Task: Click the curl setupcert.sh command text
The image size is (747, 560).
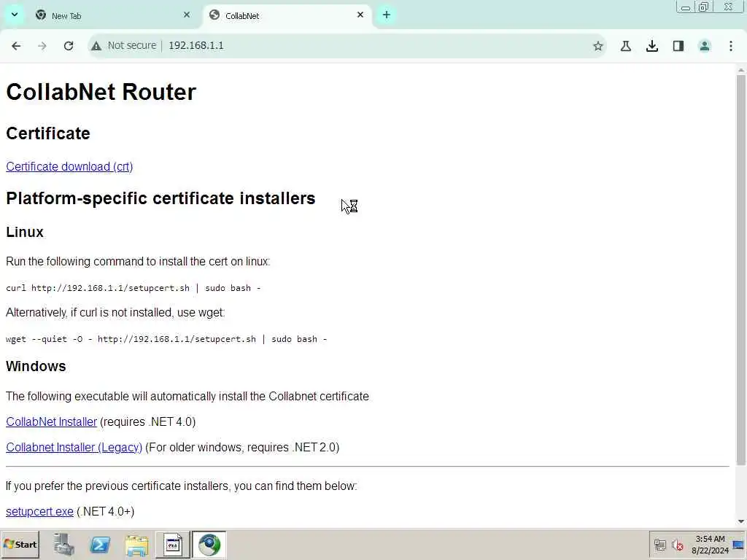Action: (x=133, y=288)
